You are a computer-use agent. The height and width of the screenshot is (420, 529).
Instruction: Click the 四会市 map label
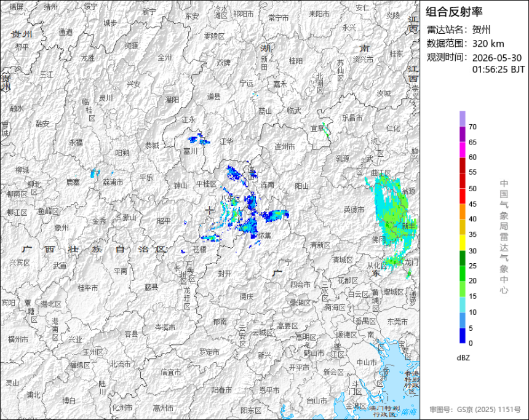coord(301,285)
